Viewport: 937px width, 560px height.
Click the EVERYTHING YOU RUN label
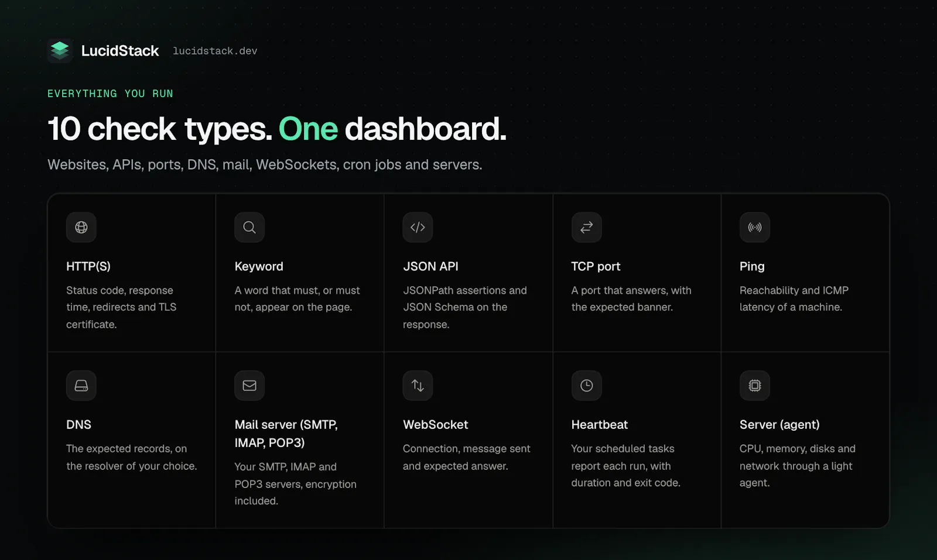(x=110, y=94)
